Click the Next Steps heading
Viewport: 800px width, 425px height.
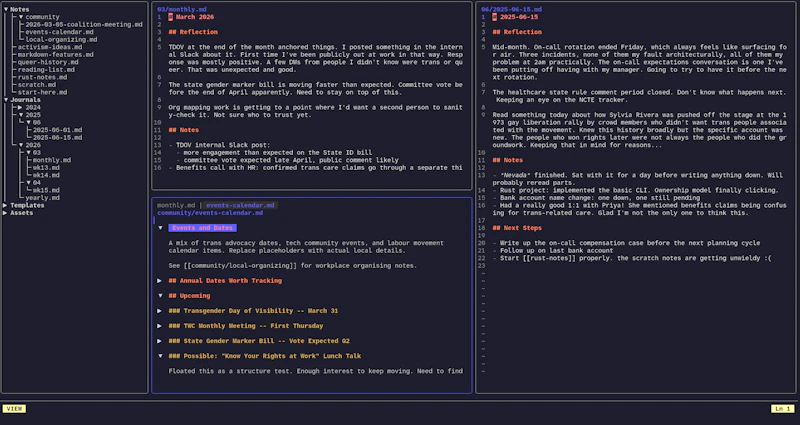point(517,228)
